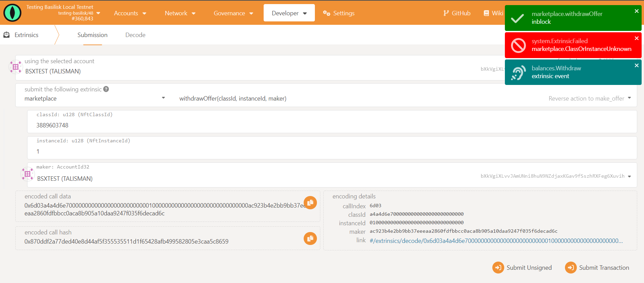Click the Settings gears icon
644x283 pixels.
pos(326,13)
